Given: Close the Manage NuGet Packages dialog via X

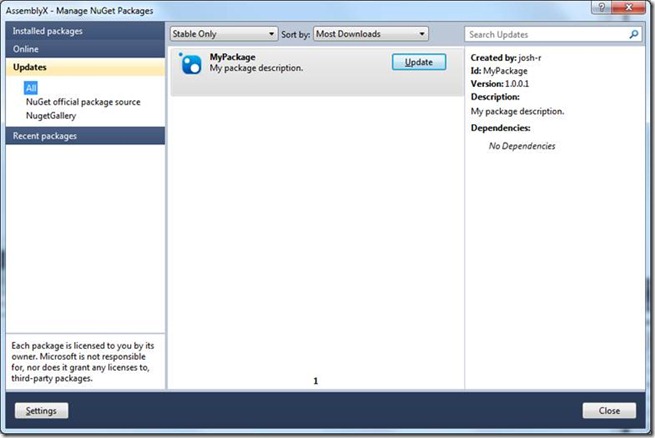Looking at the screenshot, I should pyautogui.click(x=628, y=7).
